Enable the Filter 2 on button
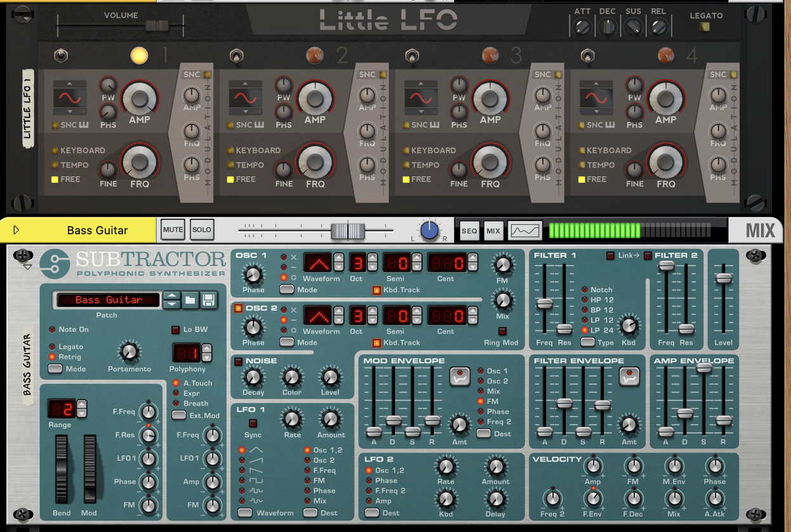 click(648, 256)
